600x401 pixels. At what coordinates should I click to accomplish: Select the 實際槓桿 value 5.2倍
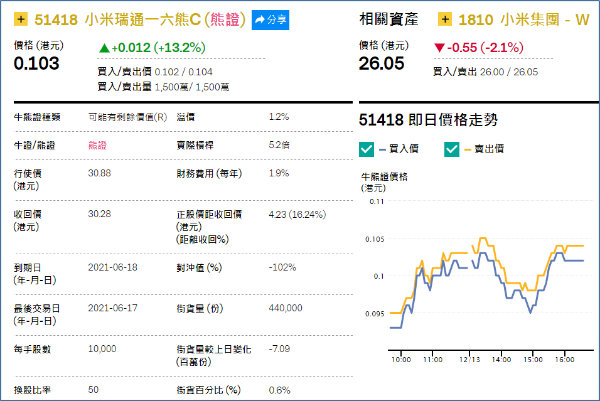(x=279, y=145)
